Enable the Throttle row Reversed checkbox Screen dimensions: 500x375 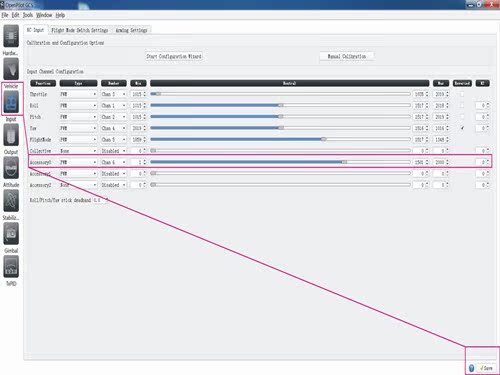coord(462,94)
